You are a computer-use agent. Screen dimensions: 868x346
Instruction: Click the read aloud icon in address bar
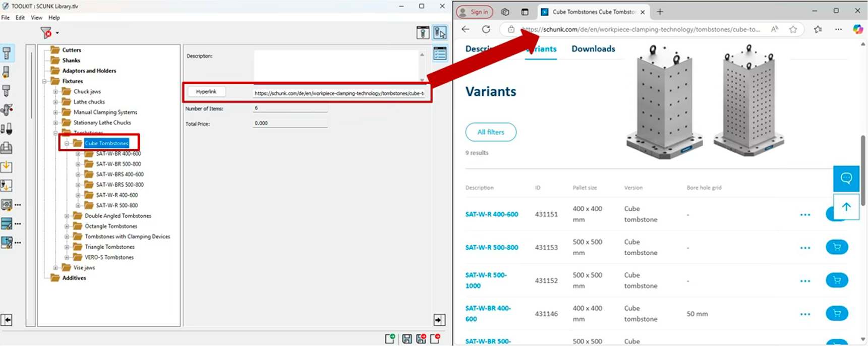(x=774, y=29)
